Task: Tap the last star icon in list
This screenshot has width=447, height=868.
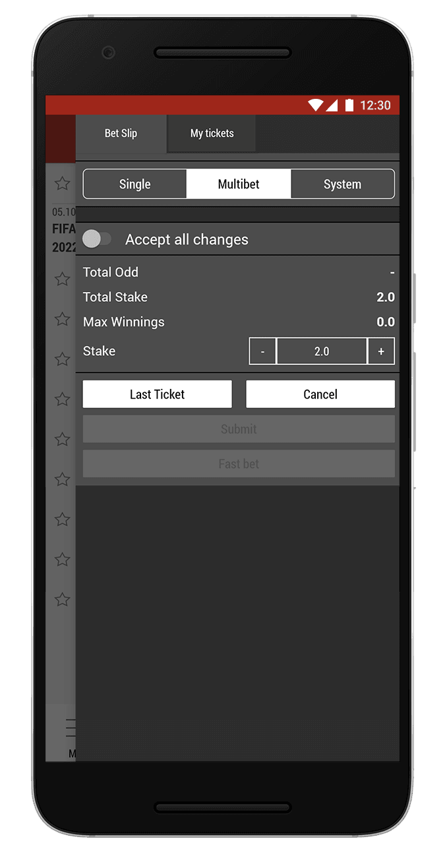Action: (62, 600)
